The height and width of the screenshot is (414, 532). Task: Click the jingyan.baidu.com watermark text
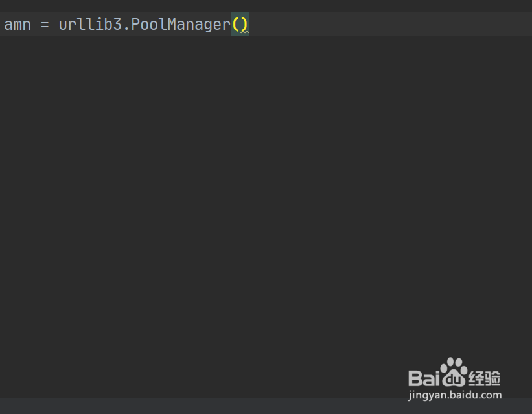tap(455, 395)
